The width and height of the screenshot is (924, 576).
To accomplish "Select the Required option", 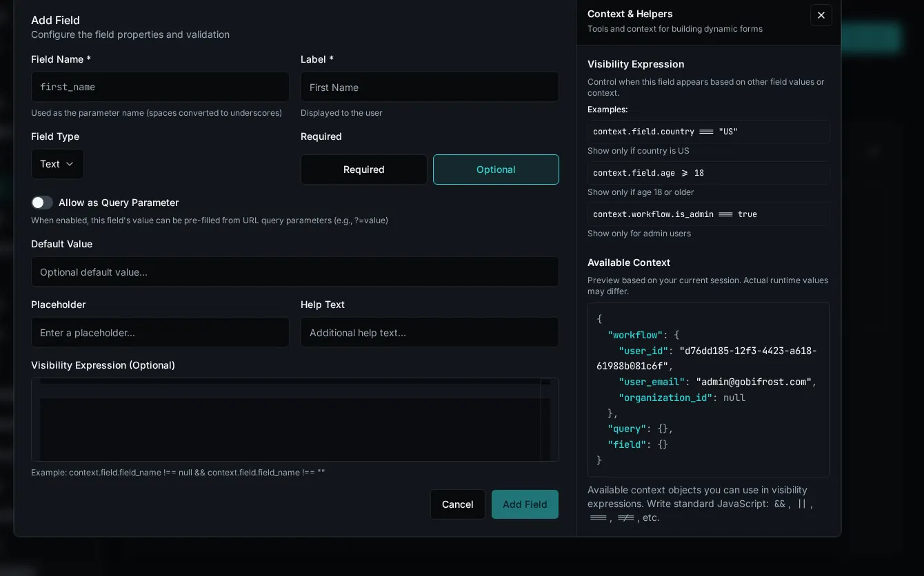I will [x=364, y=169].
